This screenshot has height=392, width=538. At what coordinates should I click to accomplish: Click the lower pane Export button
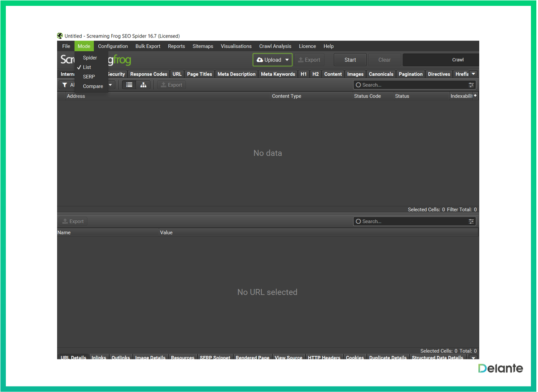[73, 222]
